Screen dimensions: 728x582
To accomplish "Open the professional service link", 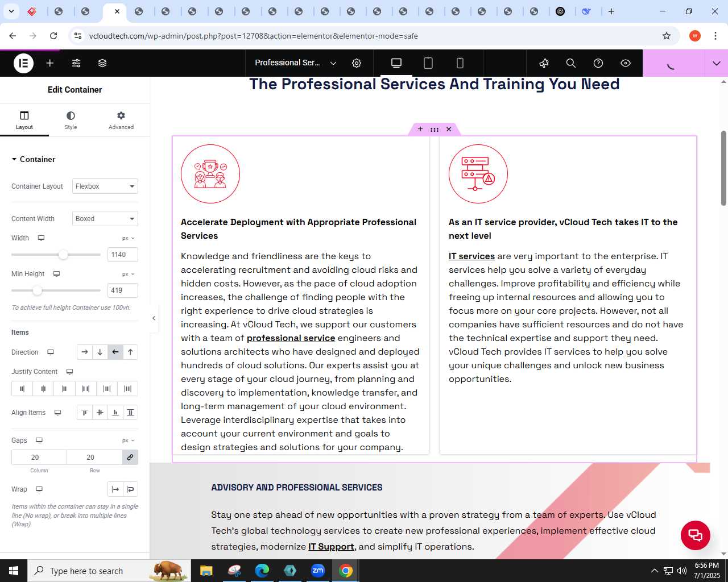I will point(291,338).
